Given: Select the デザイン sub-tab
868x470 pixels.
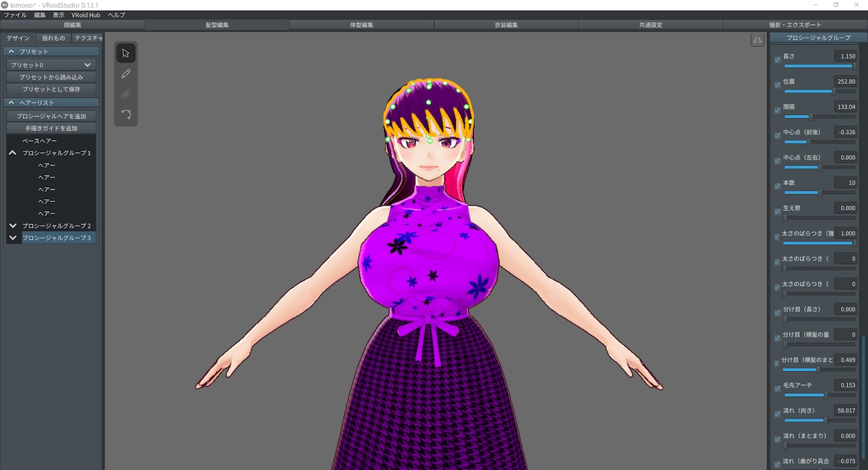Looking at the screenshot, I should (x=18, y=38).
